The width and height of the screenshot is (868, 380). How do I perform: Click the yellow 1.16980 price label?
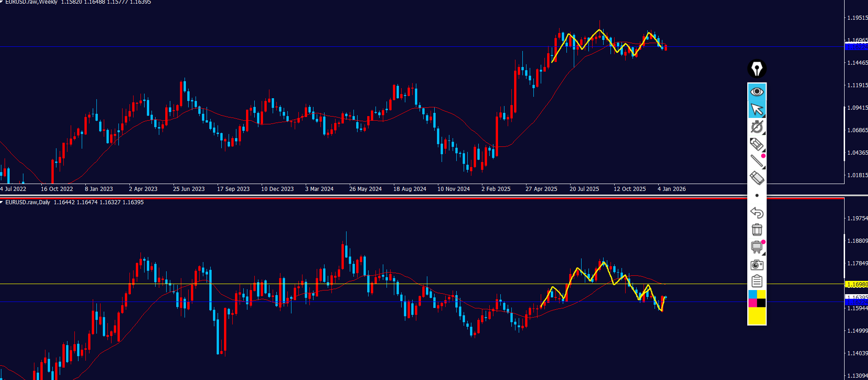pyautogui.click(x=857, y=285)
